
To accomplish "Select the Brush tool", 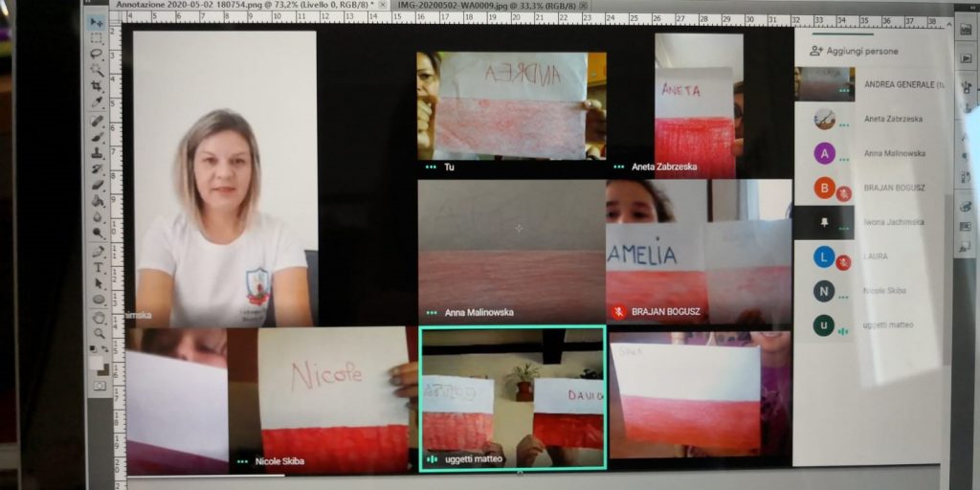I will pyautogui.click(x=97, y=136).
